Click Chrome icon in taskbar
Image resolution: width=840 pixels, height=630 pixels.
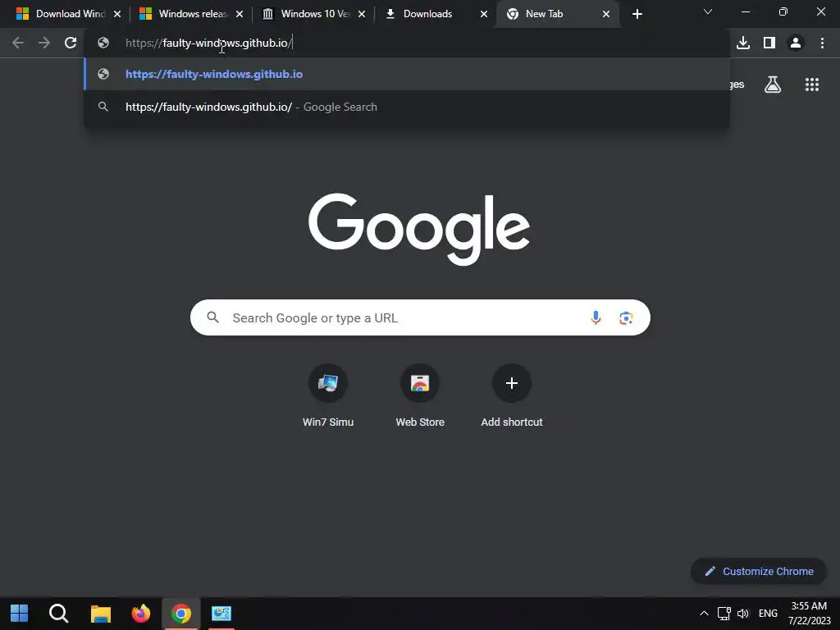coord(181,614)
